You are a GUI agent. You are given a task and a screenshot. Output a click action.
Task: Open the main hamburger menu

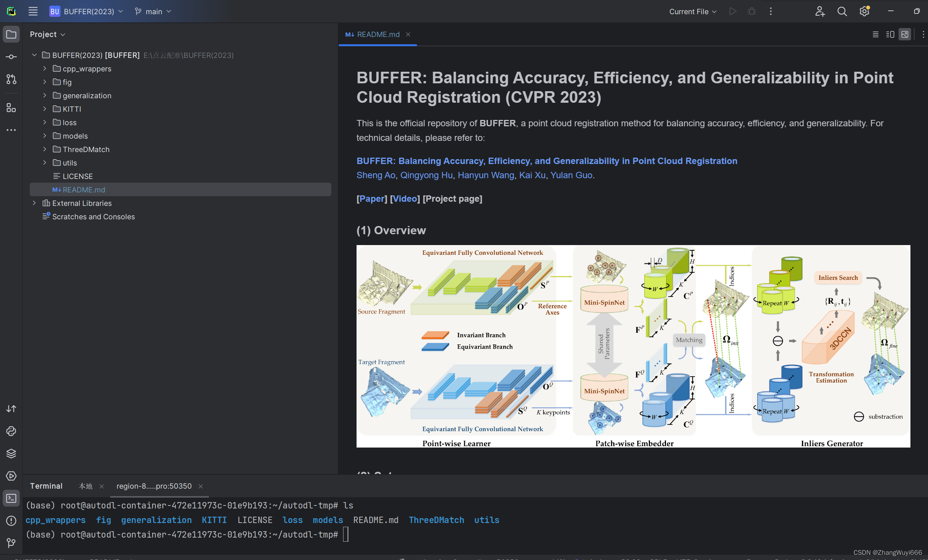point(33,11)
